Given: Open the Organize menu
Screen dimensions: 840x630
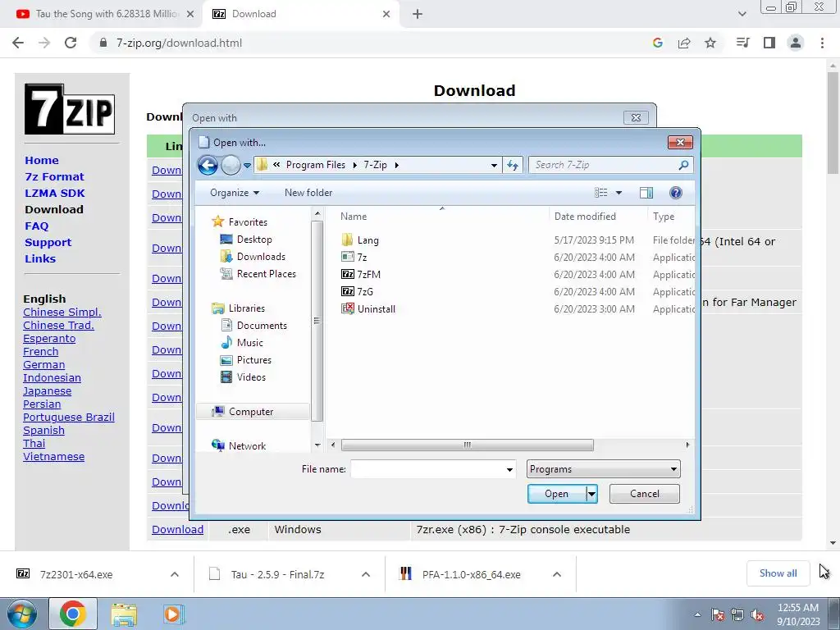Looking at the screenshot, I should tap(234, 192).
